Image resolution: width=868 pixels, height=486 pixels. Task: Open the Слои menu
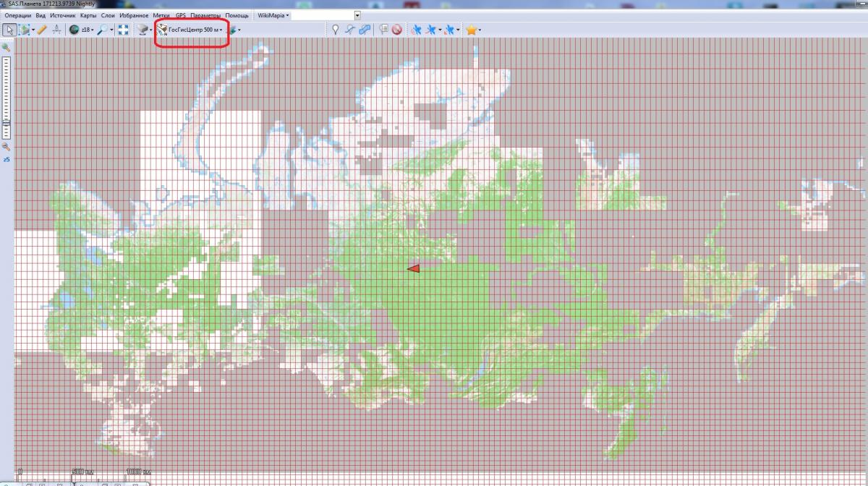[108, 15]
